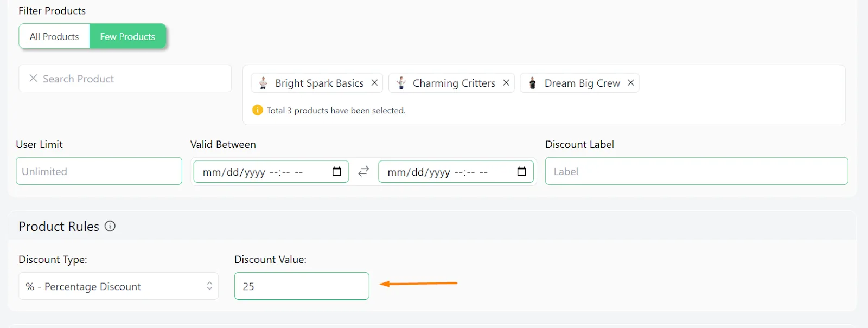Click the Charming Critters product thumbnail
This screenshot has height=328, width=868.
click(x=401, y=83)
